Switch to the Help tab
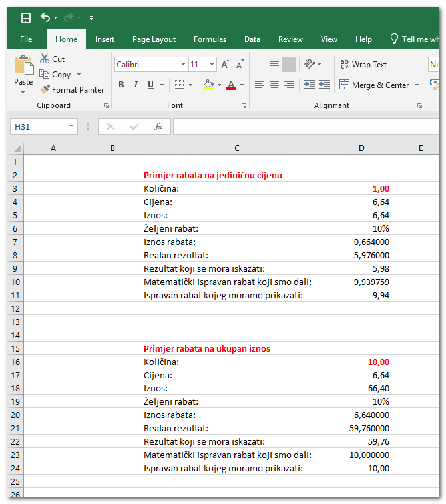Viewport: 446px width, 504px height. [x=363, y=39]
